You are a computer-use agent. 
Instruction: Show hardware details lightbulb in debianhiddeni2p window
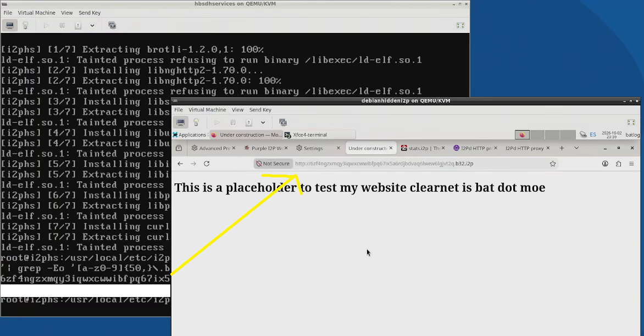(196, 122)
